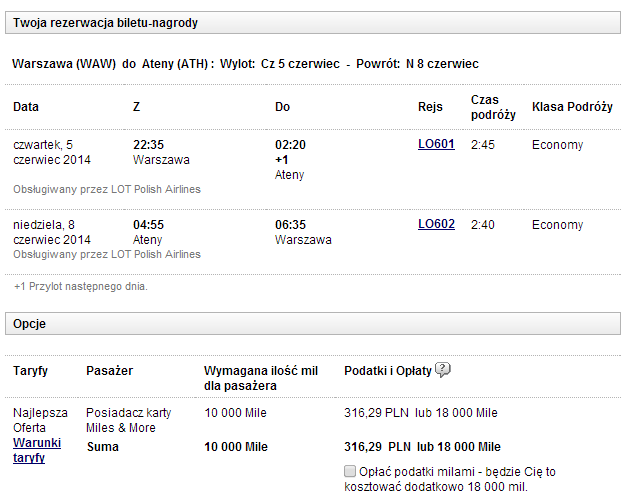The image size is (628, 497).
Task: Enable the pay taxes with miles checkbox
Action: (349, 471)
